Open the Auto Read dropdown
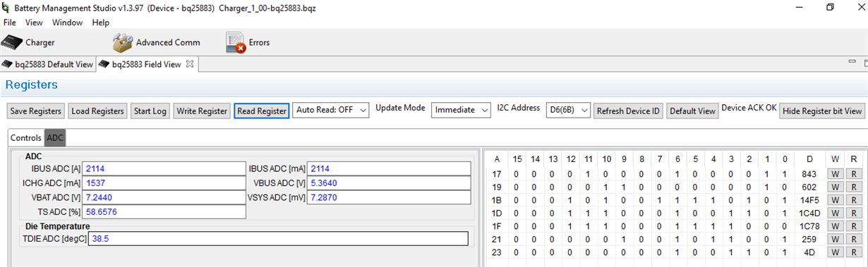The height and width of the screenshot is (267, 868). pyautogui.click(x=331, y=110)
